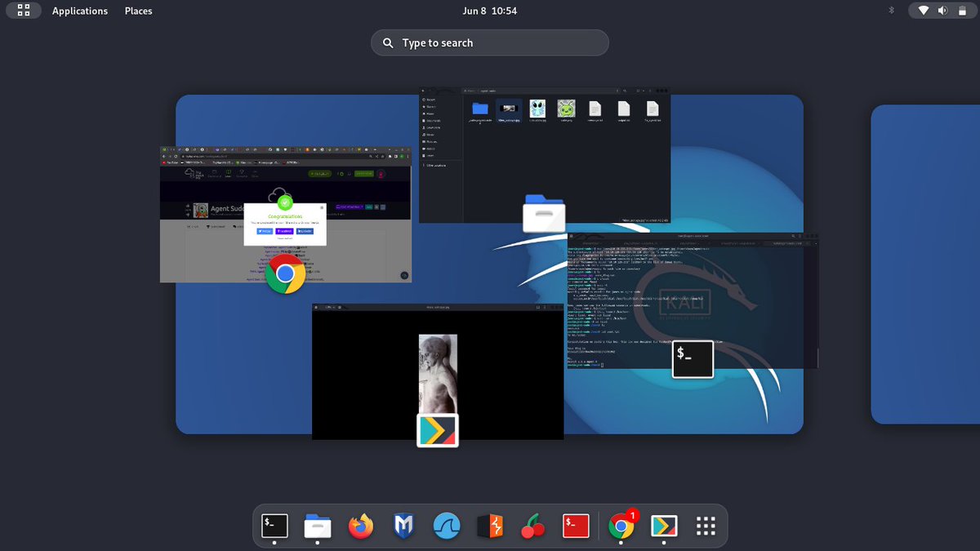Image resolution: width=980 pixels, height=551 pixels.
Task: Select the Chrome Agent Sudo window thumbnail
Action: tap(285, 215)
